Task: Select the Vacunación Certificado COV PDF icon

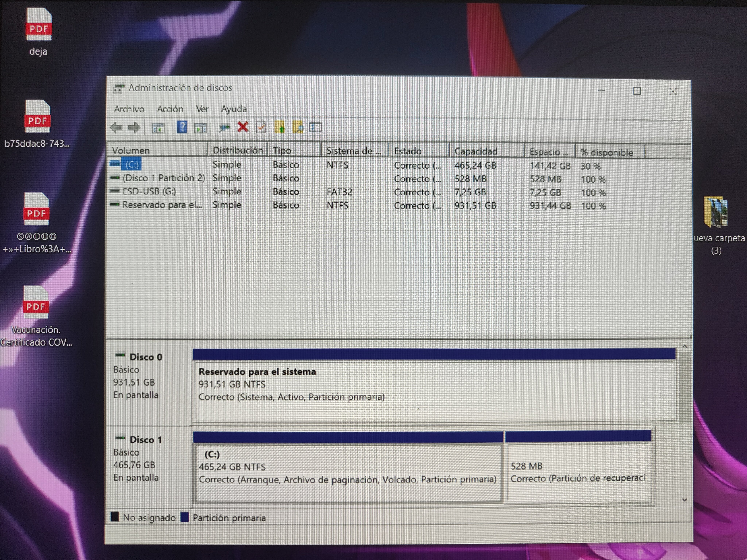Action: 36,302
